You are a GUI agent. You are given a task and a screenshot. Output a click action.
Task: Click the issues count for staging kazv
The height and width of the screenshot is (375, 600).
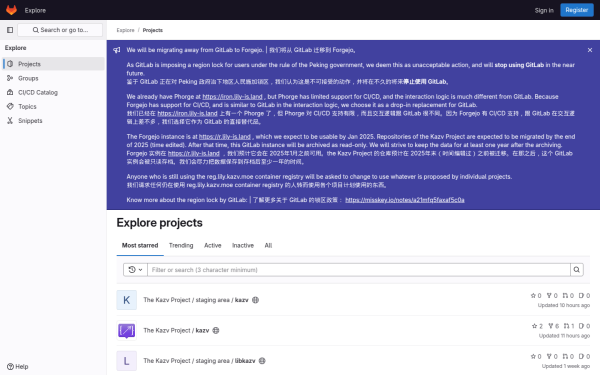tap(584, 295)
